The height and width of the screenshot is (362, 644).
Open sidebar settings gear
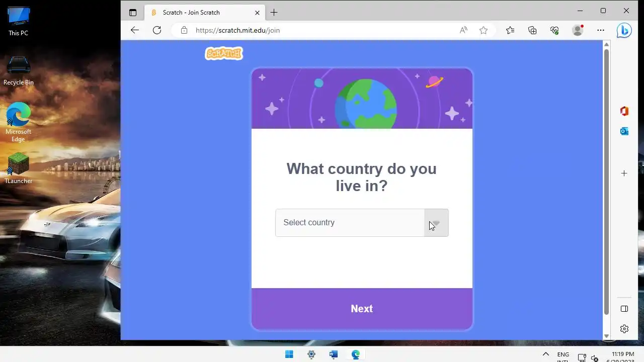click(x=624, y=329)
